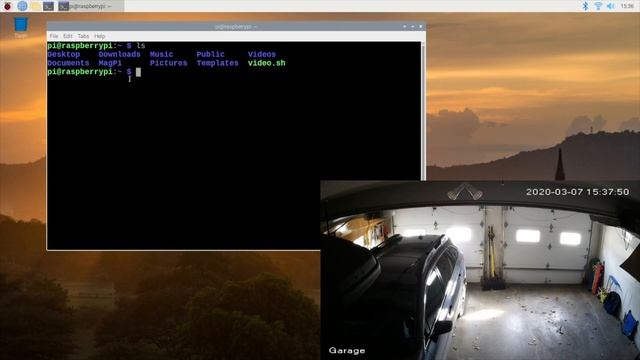The height and width of the screenshot is (360, 640).
Task: Select the pi@raspberrypi taskbar window button
Action: 90,6
